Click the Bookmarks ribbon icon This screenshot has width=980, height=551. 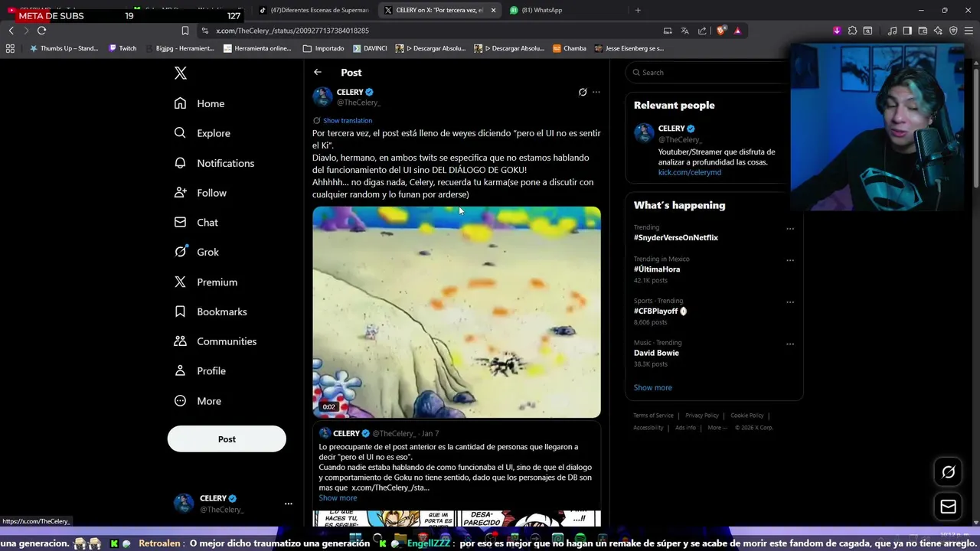coord(180,311)
